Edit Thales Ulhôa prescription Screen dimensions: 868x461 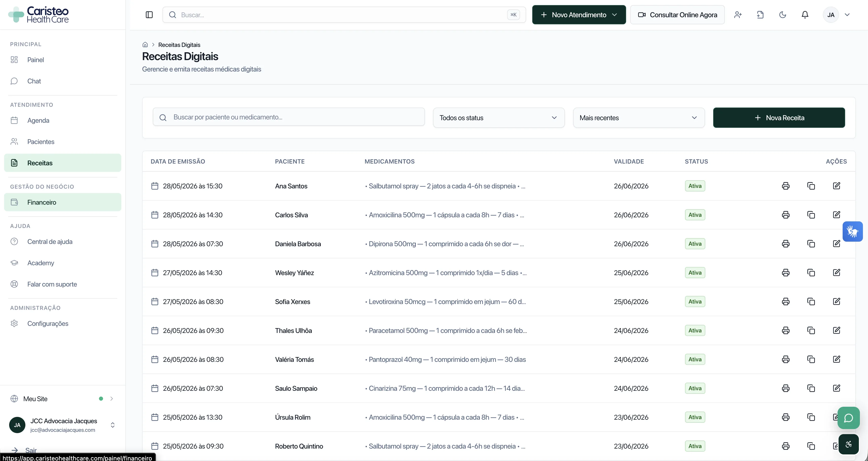pyautogui.click(x=837, y=331)
